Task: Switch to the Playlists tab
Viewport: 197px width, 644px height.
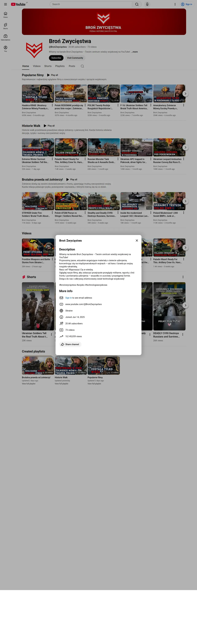Action: tap(60, 66)
